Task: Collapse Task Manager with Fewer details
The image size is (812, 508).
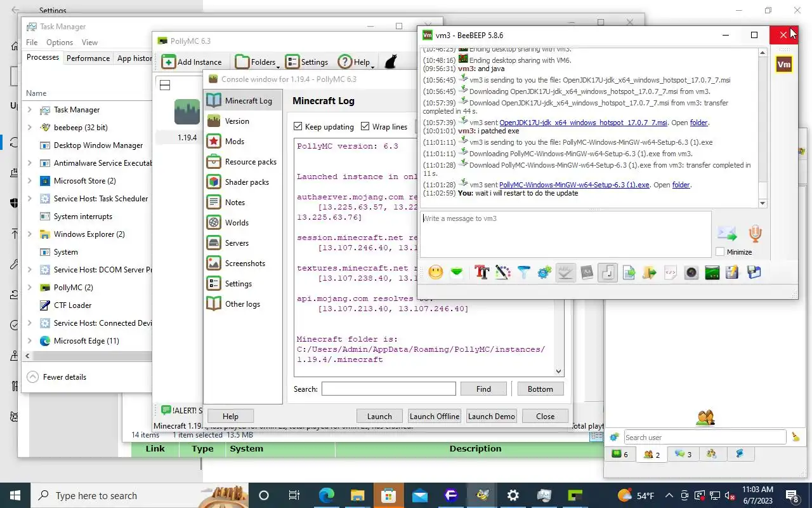Action: tap(56, 377)
